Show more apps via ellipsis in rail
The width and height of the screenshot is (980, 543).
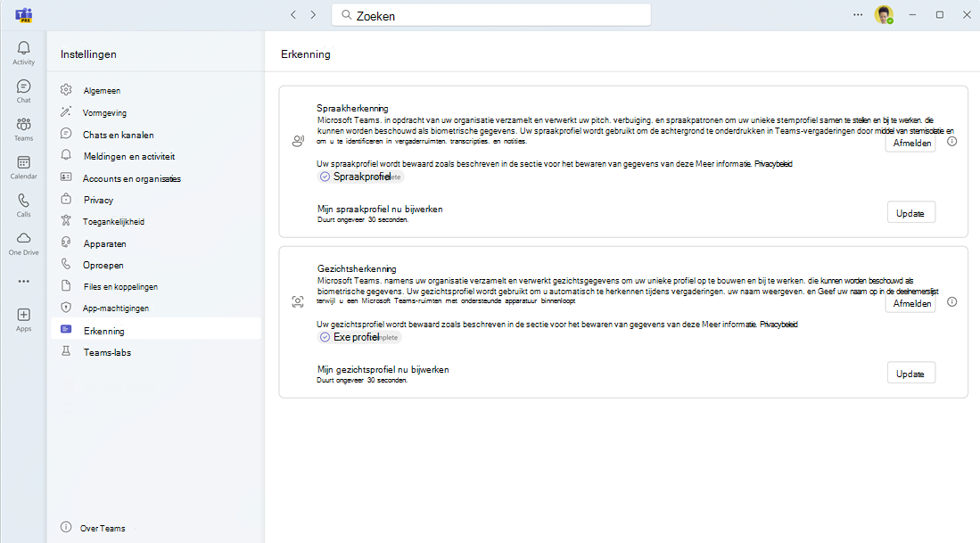tap(24, 281)
